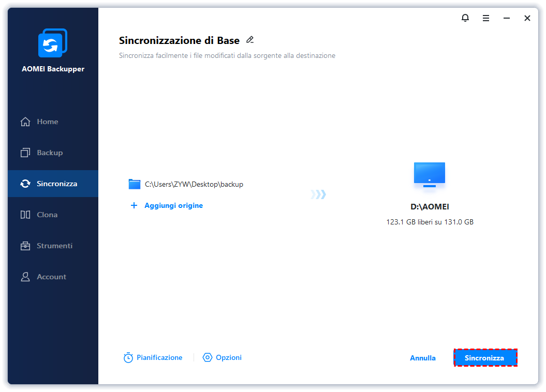546x392 pixels.
Task: Click the Opzioni gear icon
Action: [x=207, y=357]
